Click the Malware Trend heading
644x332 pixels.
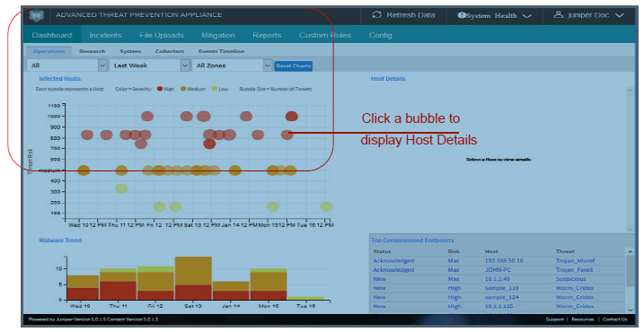tap(60, 240)
